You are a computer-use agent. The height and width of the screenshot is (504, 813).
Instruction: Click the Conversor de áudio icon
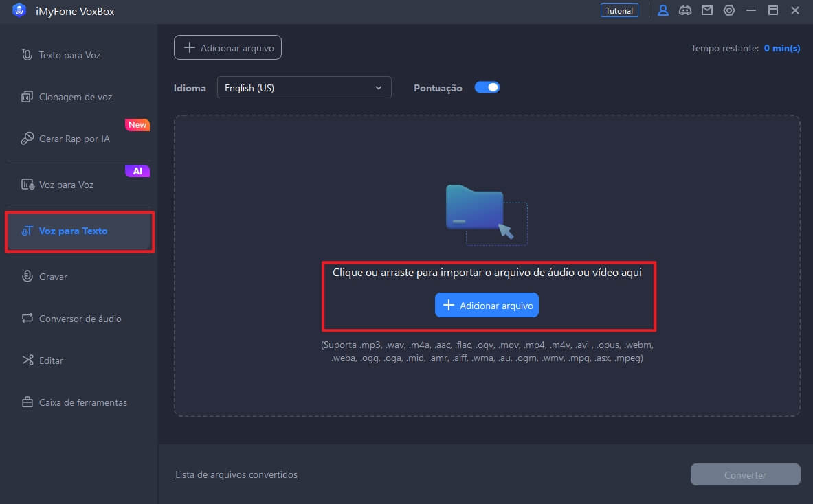click(x=27, y=318)
